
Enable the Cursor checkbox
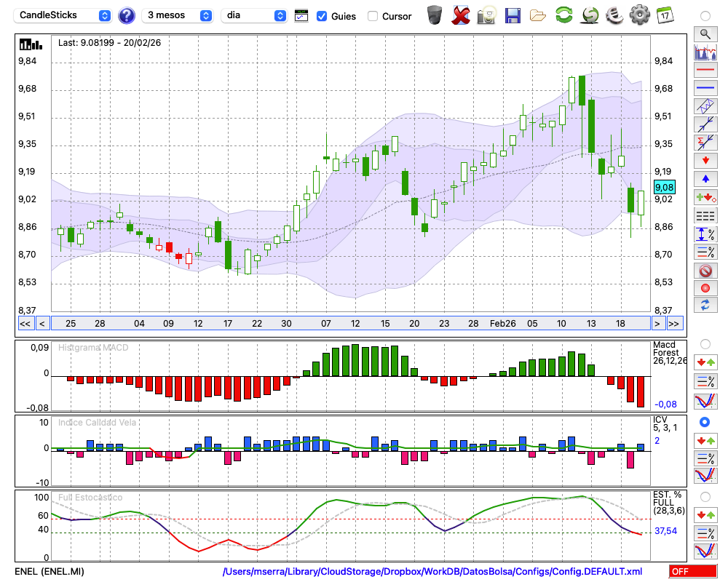(x=373, y=16)
